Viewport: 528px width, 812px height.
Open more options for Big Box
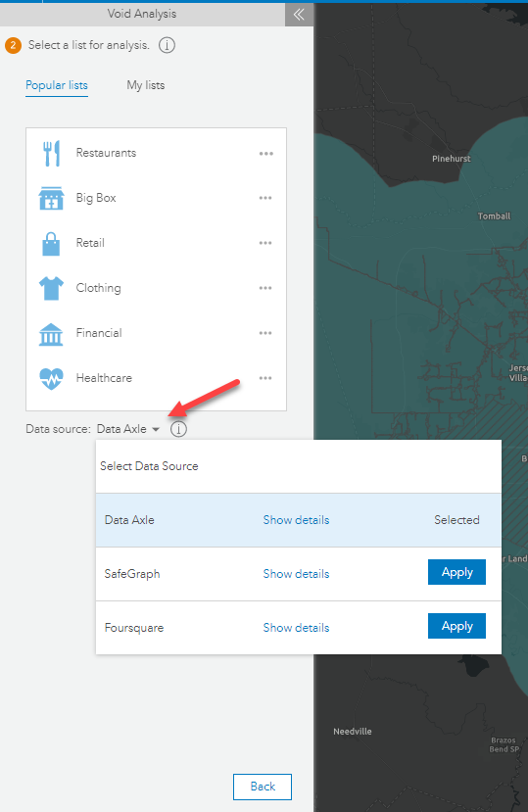[265, 198]
